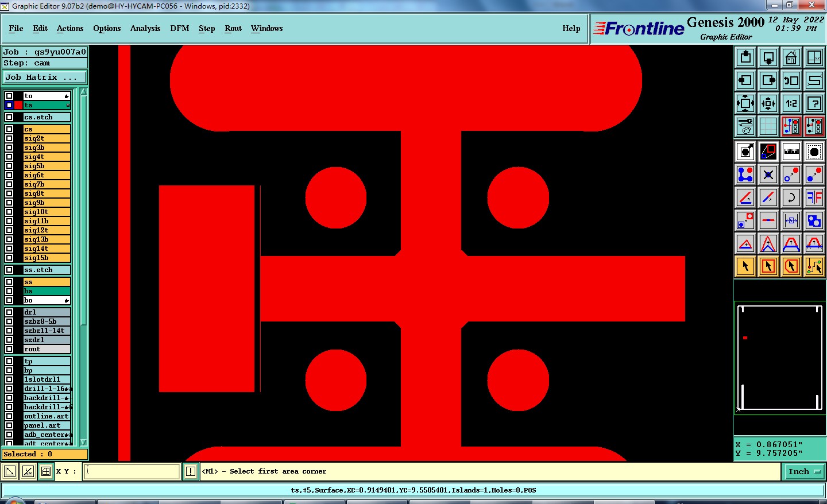
Task: Toggle the checkbox for layer sig2t
Action: [x=9, y=138]
